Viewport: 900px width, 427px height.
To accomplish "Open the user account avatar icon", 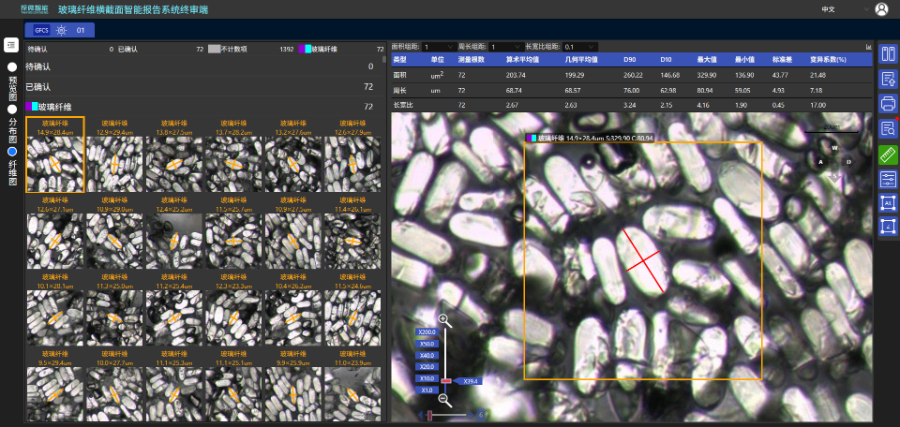I will pos(881,9).
